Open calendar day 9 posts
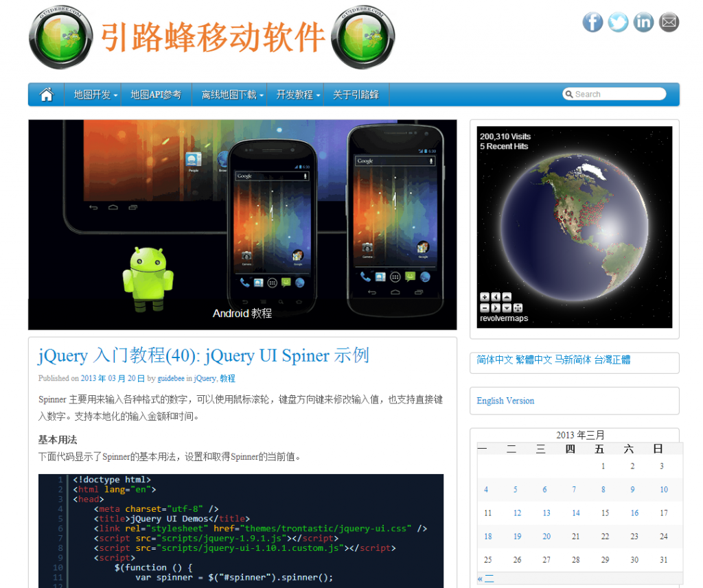This screenshot has width=703, height=588. pyautogui.click(x=632, y=489)
